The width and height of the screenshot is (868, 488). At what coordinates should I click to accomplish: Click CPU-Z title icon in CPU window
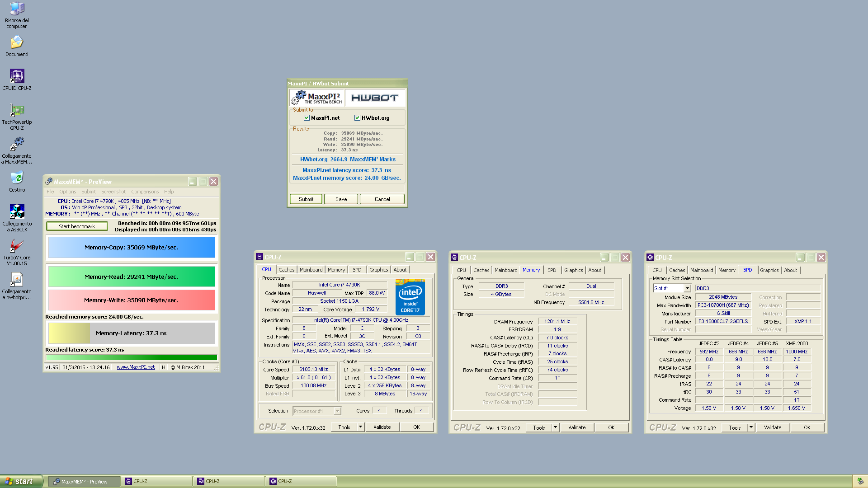(x=259, y=257)
